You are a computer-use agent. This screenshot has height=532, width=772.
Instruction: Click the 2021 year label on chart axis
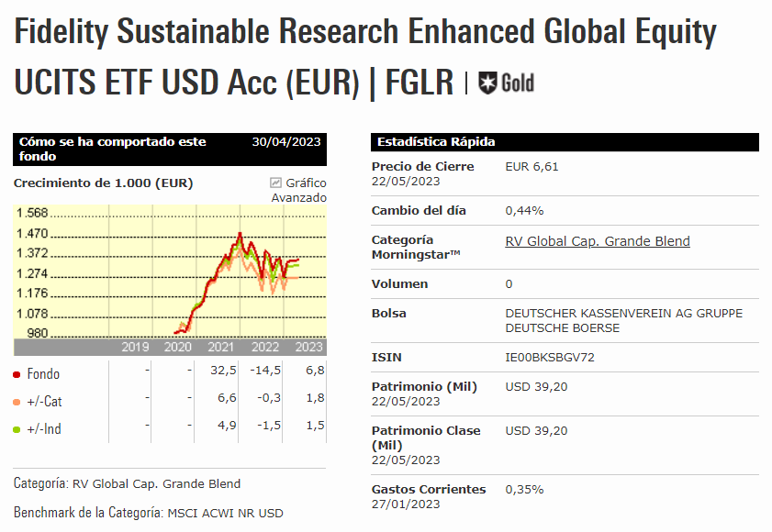pyautogui.click(x=220, y=347)
